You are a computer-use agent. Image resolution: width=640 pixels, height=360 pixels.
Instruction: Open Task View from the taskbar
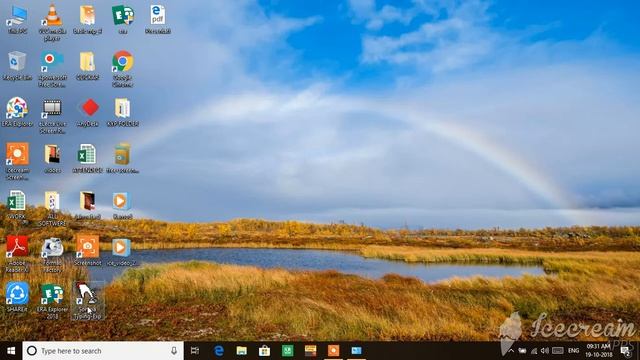click(195, 351)
